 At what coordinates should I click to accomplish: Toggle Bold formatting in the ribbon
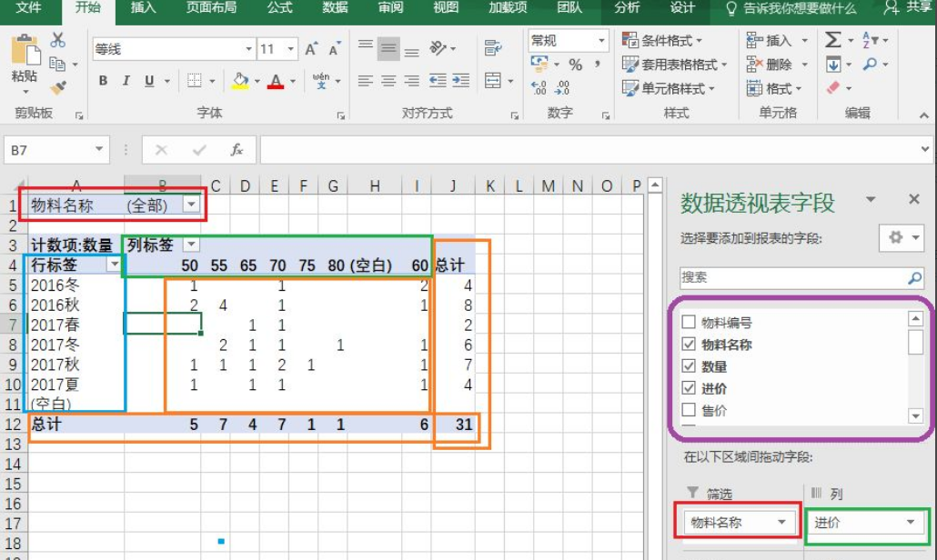103,81
